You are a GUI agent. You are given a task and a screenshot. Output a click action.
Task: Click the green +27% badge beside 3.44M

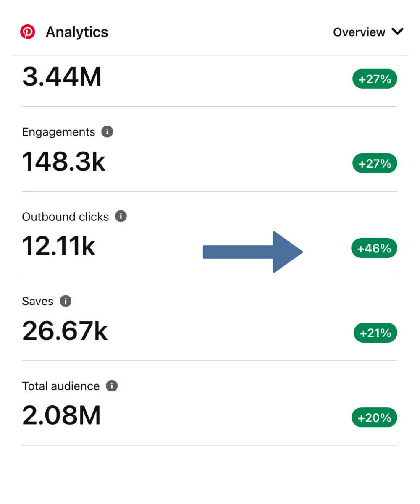click(x=374, y=79)
